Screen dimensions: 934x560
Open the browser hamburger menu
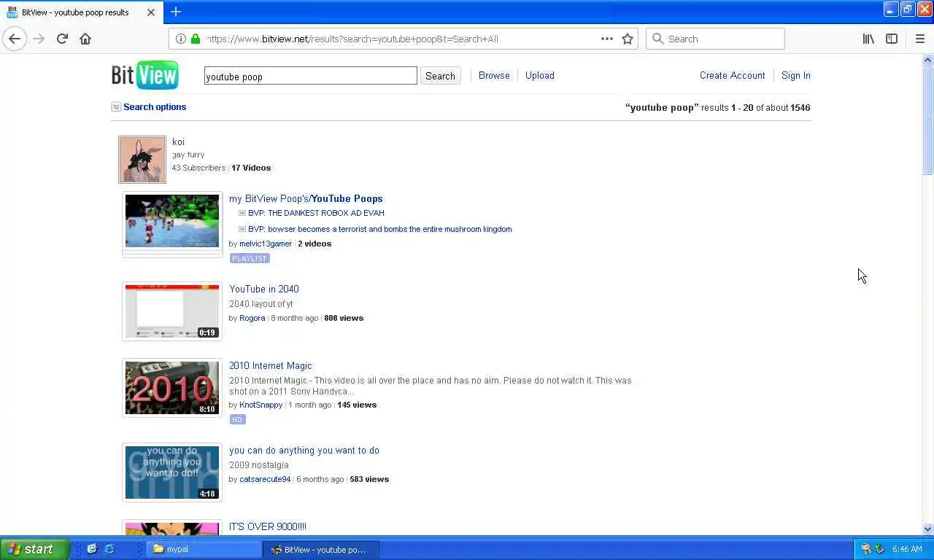coord(919,39)
